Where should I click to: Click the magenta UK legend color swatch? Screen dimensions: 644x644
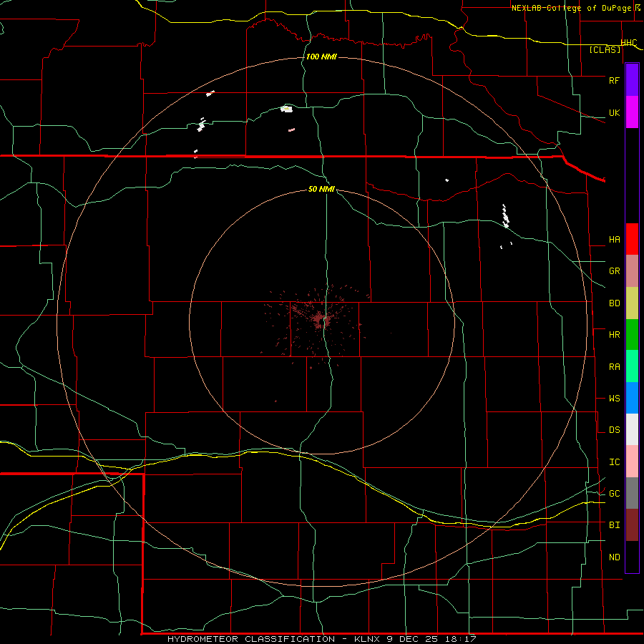coord(632,112)
